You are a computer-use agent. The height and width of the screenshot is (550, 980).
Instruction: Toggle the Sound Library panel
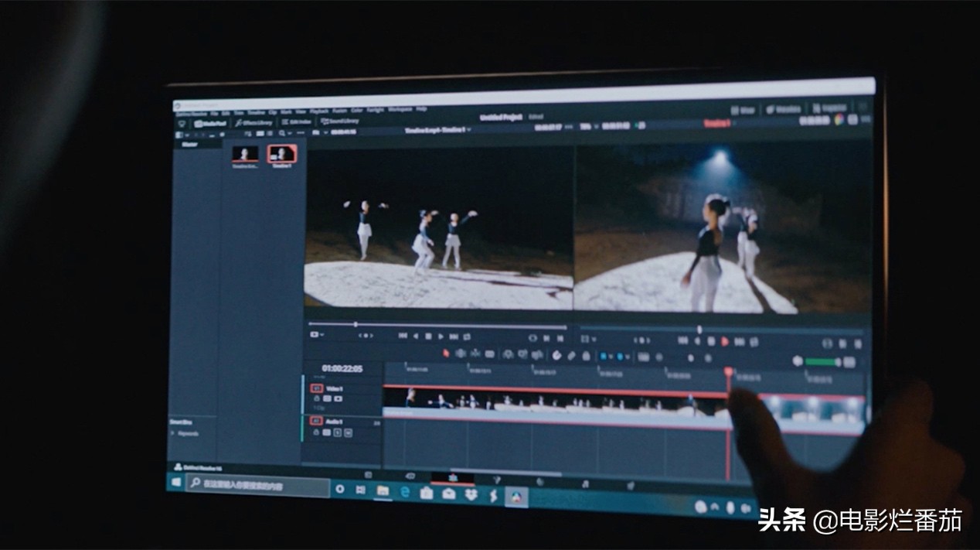click(x=340, y=121)
